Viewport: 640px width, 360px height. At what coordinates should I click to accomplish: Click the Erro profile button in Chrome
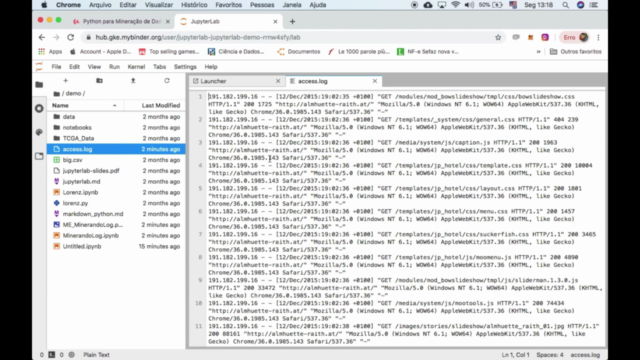point(575,37)
